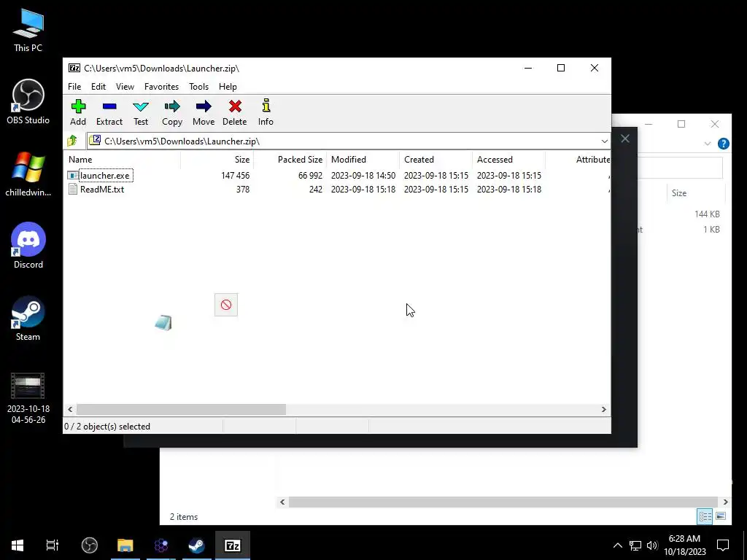
Task: Click ReadME.txt modified date 2023-09-18 15:18
Action: 363,190
